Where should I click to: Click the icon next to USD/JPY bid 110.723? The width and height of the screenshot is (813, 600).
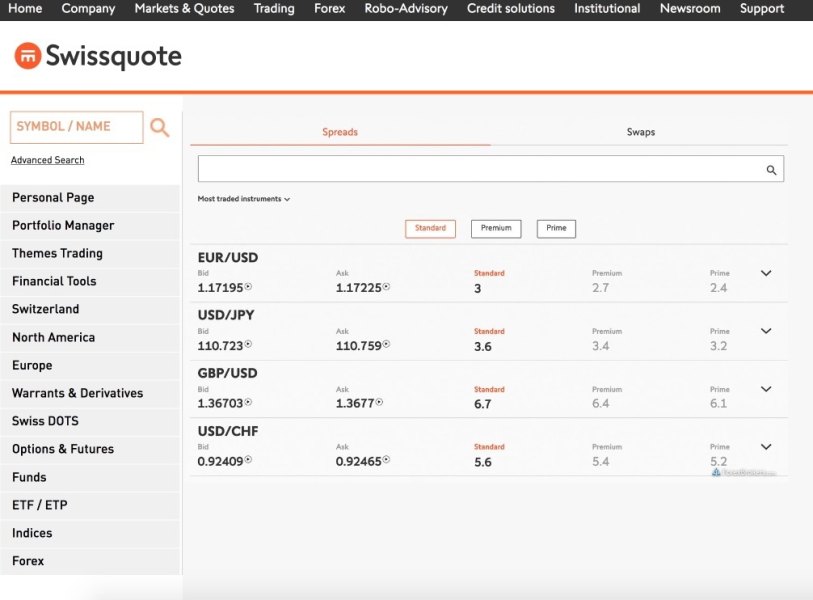pos(248,345)
